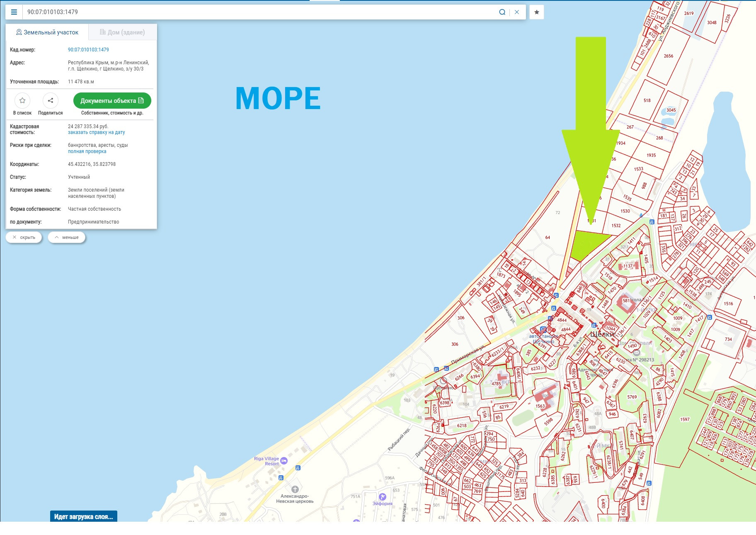Click parcel 734 on the map

[728, 339]
